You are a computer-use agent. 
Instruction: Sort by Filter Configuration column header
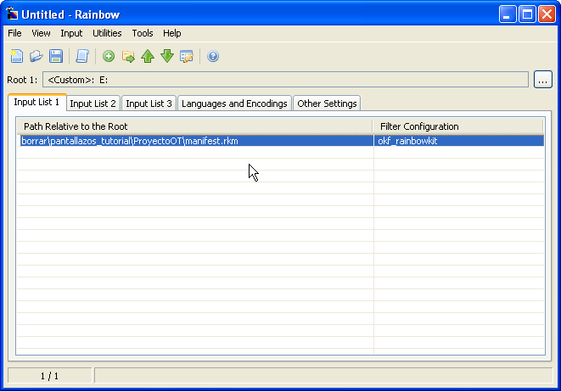(x=458, y=126)
